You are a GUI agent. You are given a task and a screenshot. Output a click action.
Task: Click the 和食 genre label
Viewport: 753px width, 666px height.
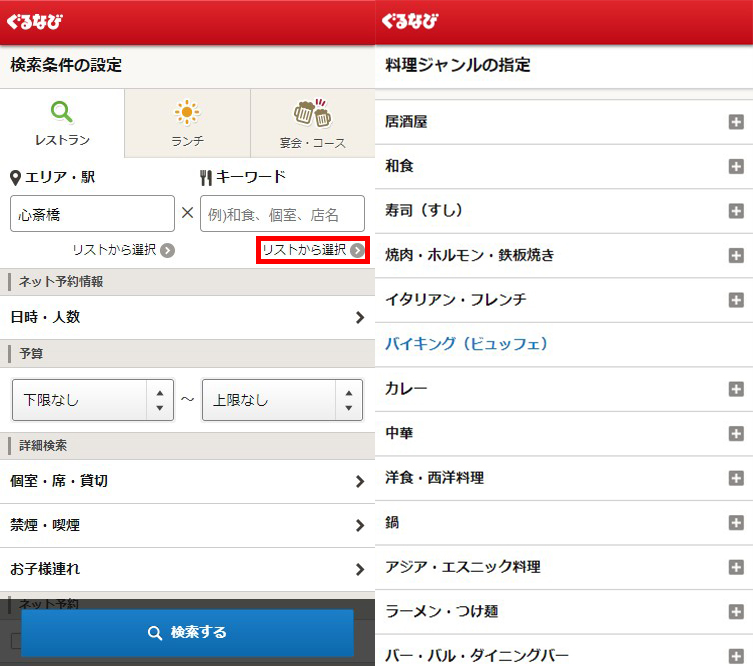399,166
